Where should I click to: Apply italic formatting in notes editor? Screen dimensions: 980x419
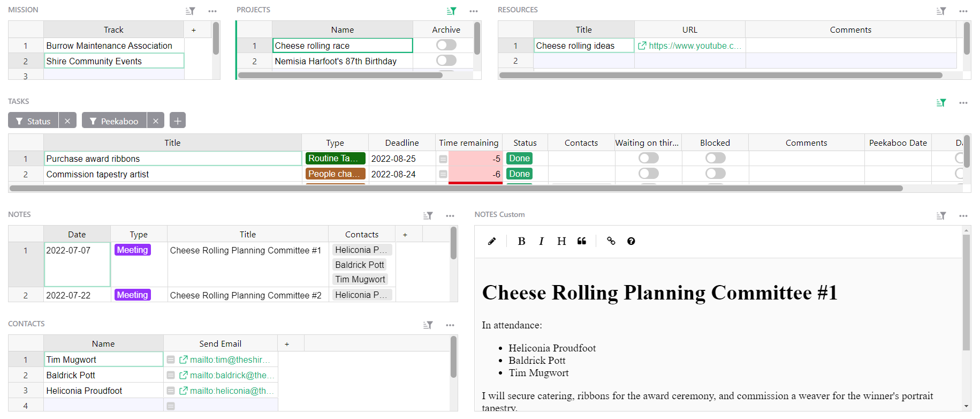click(x=541, y=241)
